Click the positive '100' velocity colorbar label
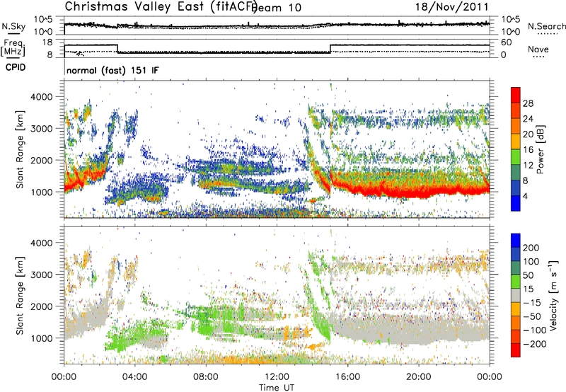 point(531,262)
